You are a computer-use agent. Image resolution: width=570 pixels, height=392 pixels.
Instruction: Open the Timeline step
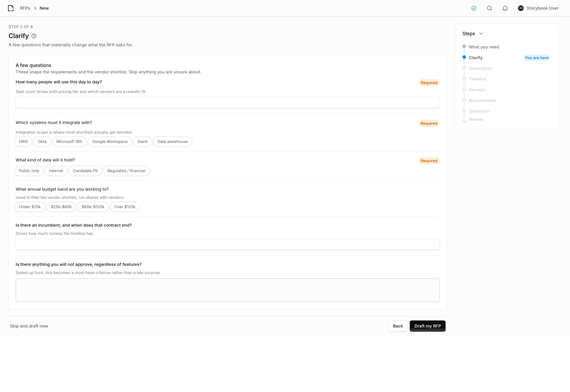(x=477, y=79)
